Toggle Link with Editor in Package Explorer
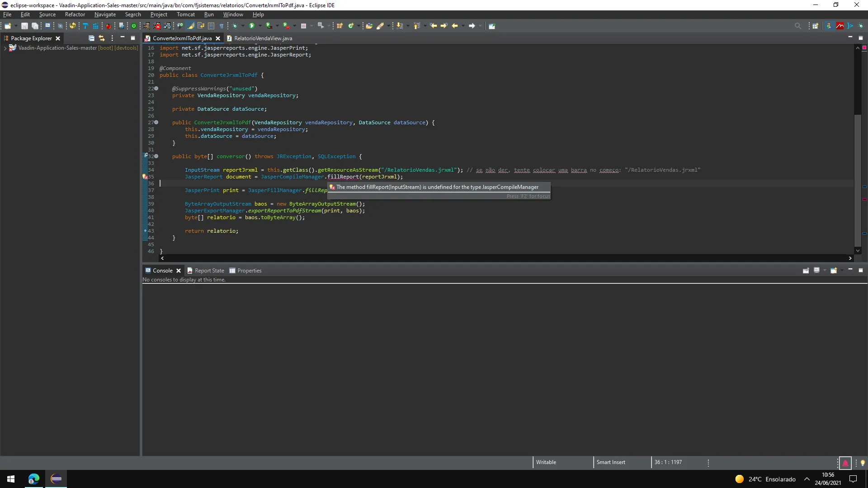This screenshot has width=868, height=488. click(x=102, y=38)
